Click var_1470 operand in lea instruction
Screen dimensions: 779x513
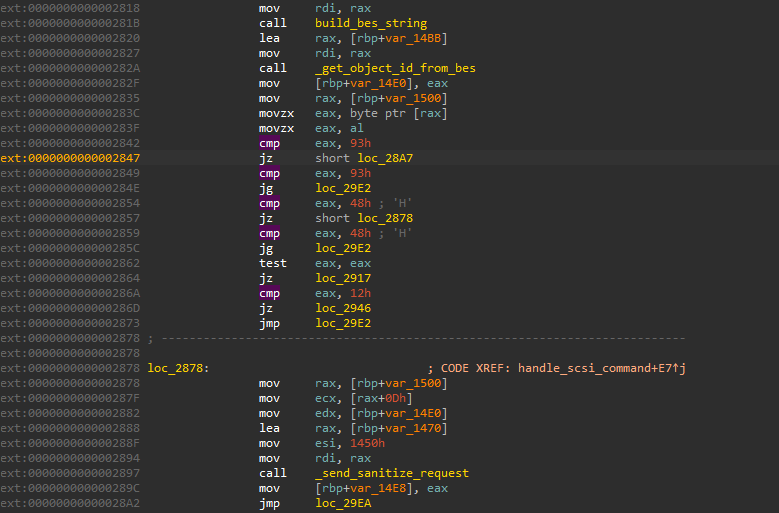(x=413, y=428)
